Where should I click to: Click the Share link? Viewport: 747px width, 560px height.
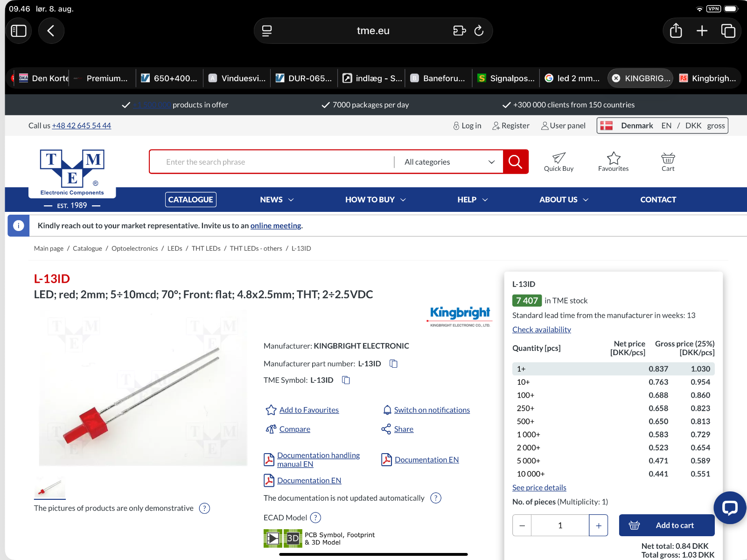404,429
